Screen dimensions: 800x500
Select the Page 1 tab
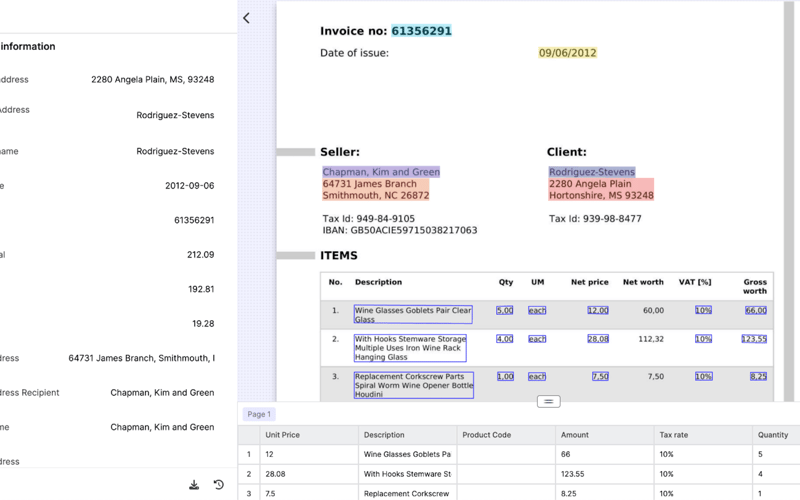pos(259,414)
